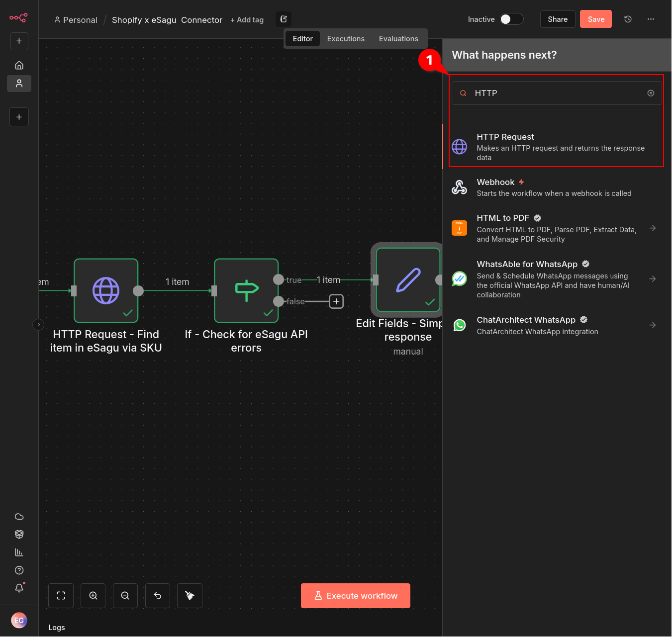Open the workflow history clock icon
This screenshot has width=672, height=637.
point(628,19)
